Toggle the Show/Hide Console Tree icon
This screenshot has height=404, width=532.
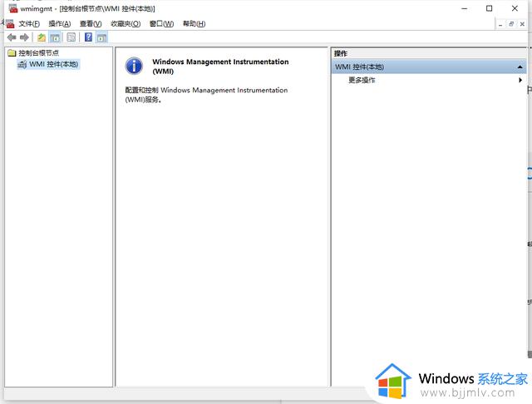click(55, 37)
